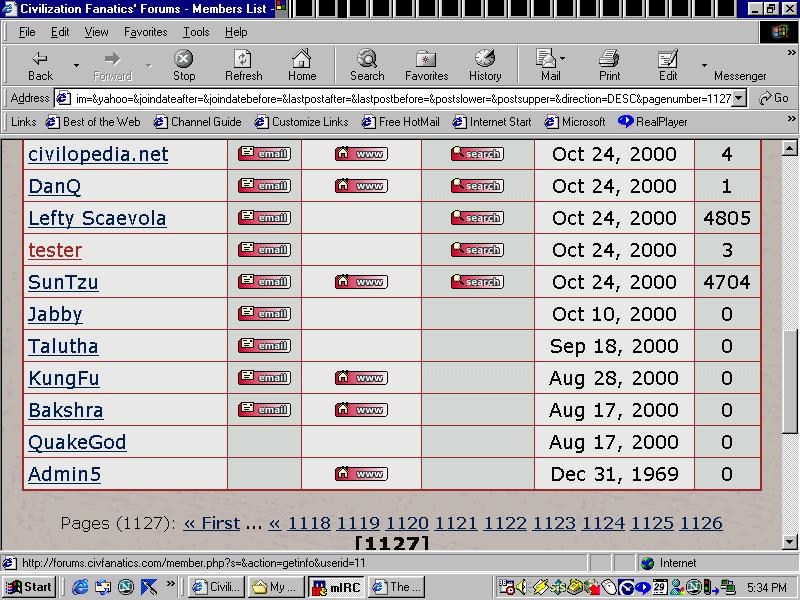Go to members list page 1118
Screen dimensions: 800x600
[x=309, y=523]
